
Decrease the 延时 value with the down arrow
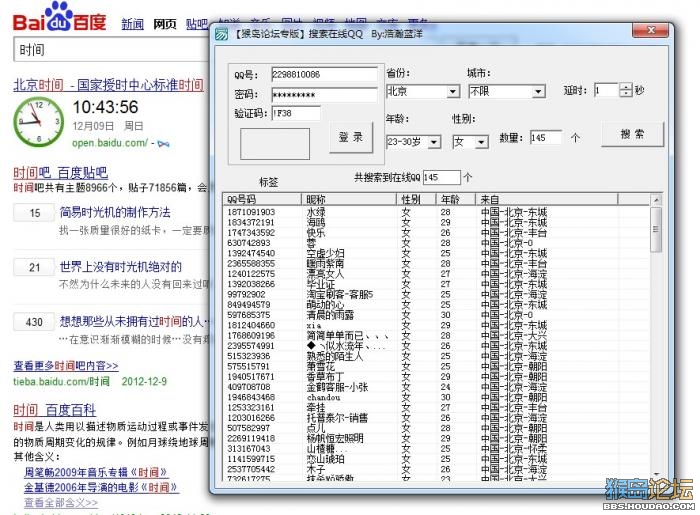(x=626, y=94)
